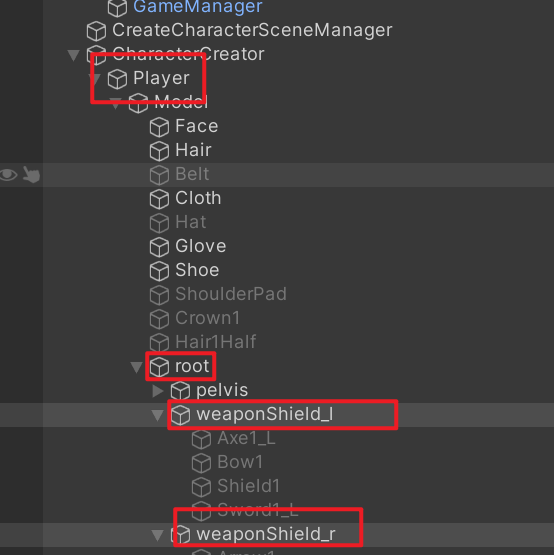Collapse the weaponShield_r arrow

pos(157,535)
